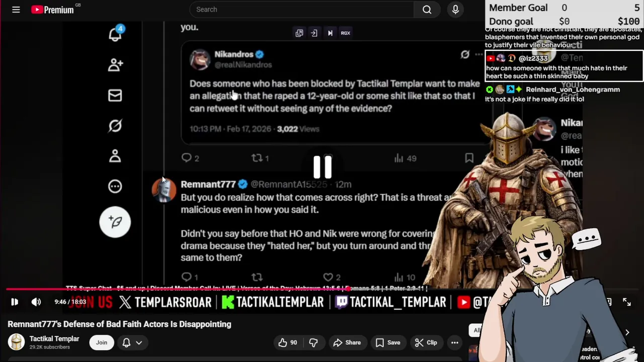Viewport: 644px width, 362px height.
Task: Click the 3,022 Views count
Action: click(298, 129)
